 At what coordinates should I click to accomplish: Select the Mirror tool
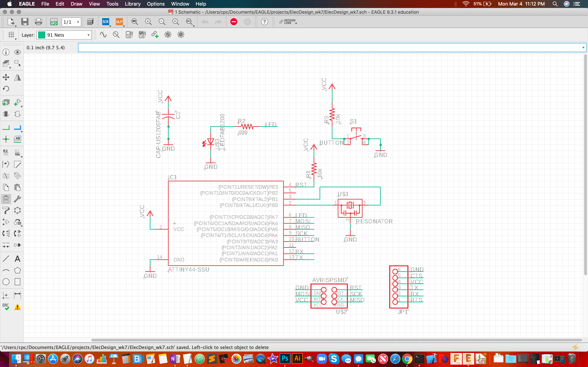[17, 77]
